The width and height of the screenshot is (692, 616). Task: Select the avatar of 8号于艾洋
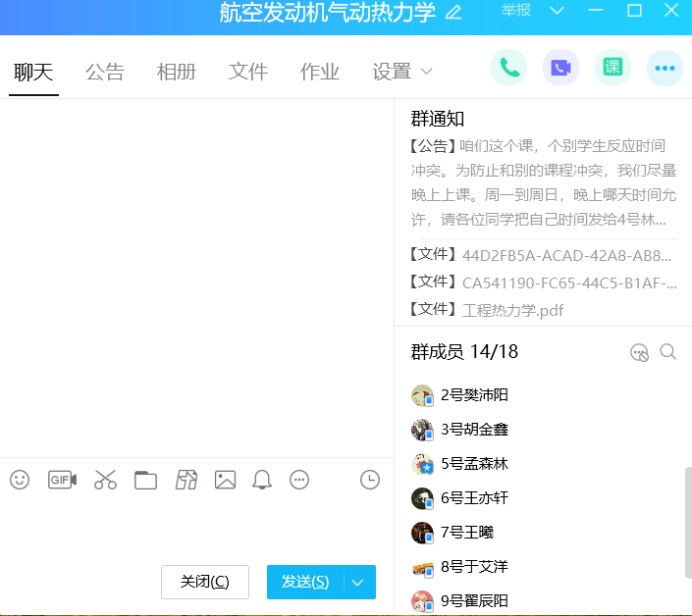422,567
